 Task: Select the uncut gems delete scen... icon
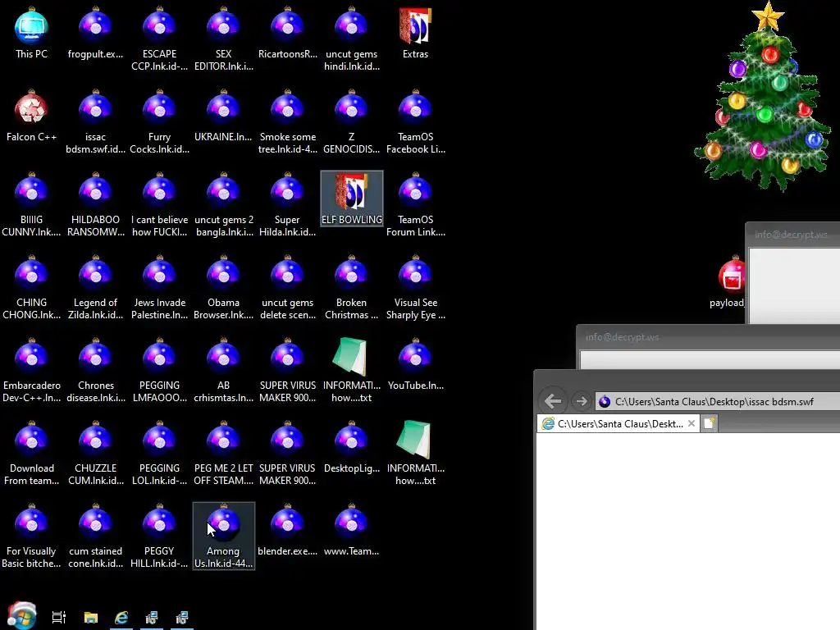coord(287,288)
